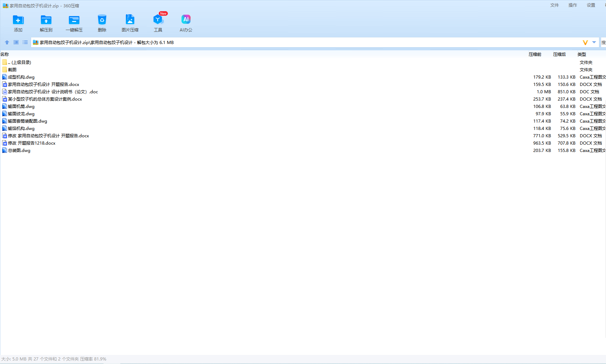Click the status bar size summary text

[x=54, y=359]
